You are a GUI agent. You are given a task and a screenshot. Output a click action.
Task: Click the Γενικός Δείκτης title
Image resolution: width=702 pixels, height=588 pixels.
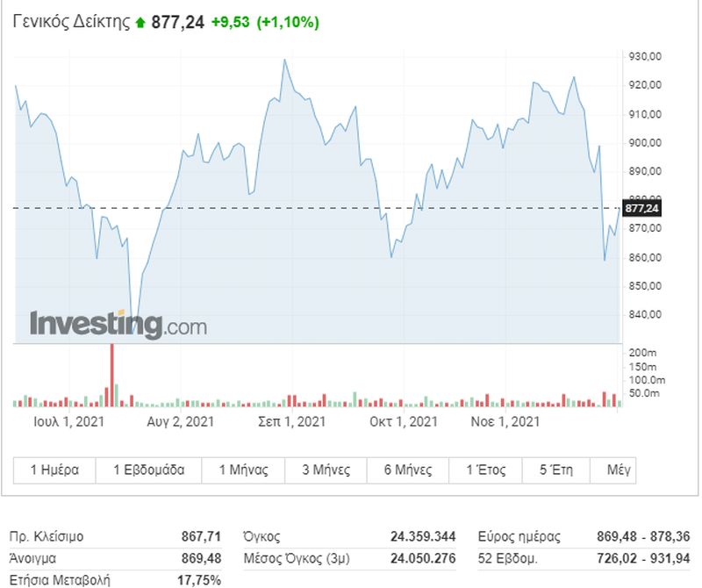71,21
